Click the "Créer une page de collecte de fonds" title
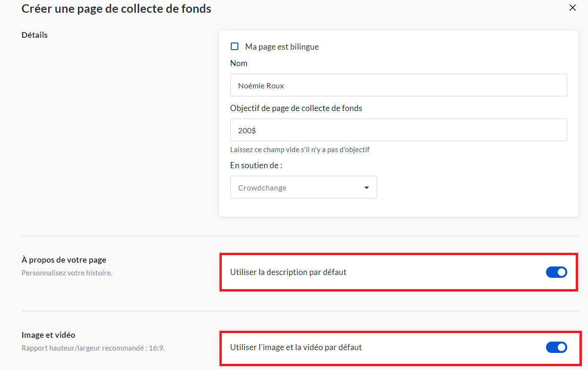Image resolution: width=588 pixels, height=369 pixels. [x=116, y=9]
